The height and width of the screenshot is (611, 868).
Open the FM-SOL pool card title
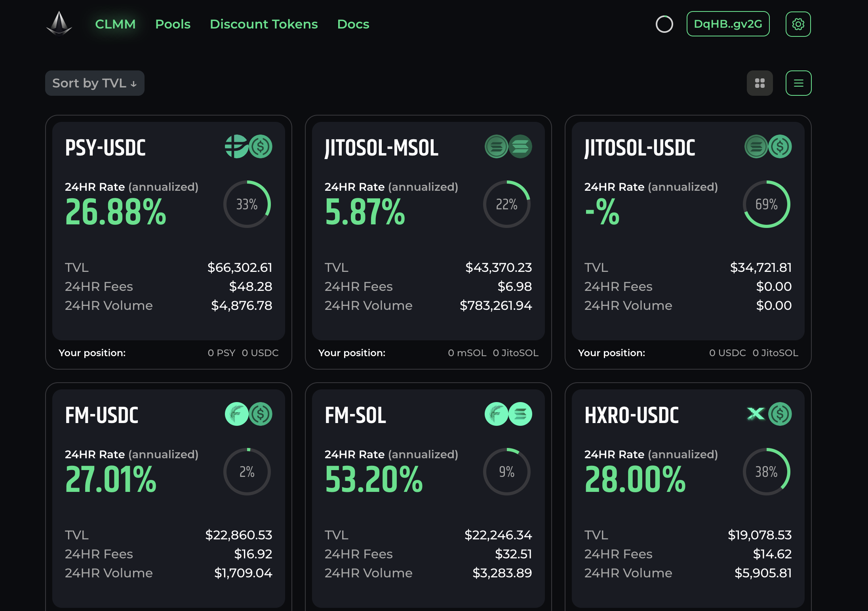(355, 415)
